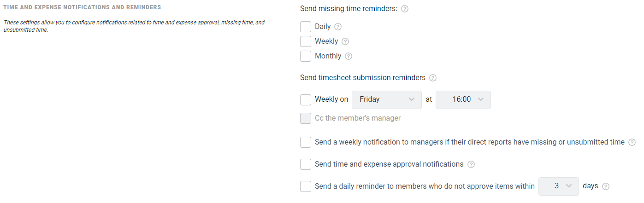Enable the Daily missing time reminder
This screenshot has width=644, height=203.
pyautogui.click(x=306, y=27)
